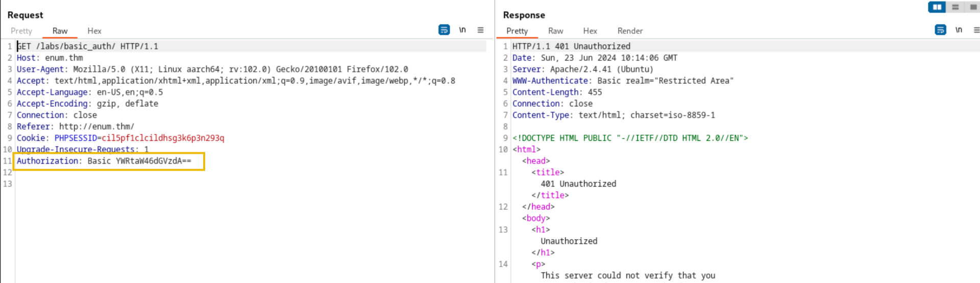
Task: Open the Response panel hamburger options menu
Action: pyautogui.click(x=976, y=30)
